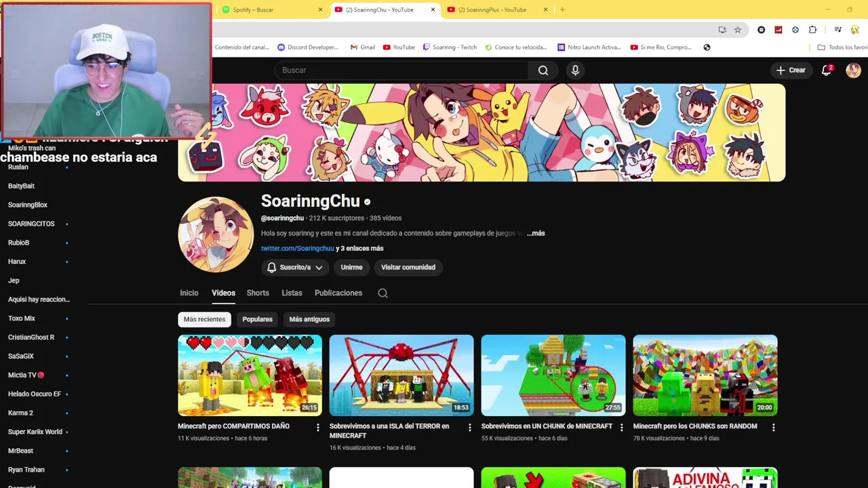Open the Inicio channel tab
This screenshot has height=488, width=868.
[x=189, y=293]
